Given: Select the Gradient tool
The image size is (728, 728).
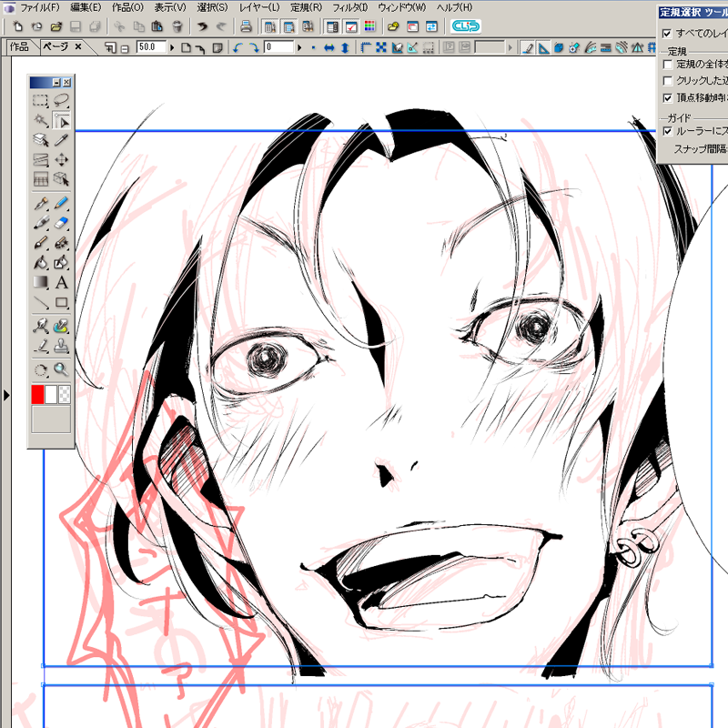Looking at the screenshot, I should tap(40, 282).
